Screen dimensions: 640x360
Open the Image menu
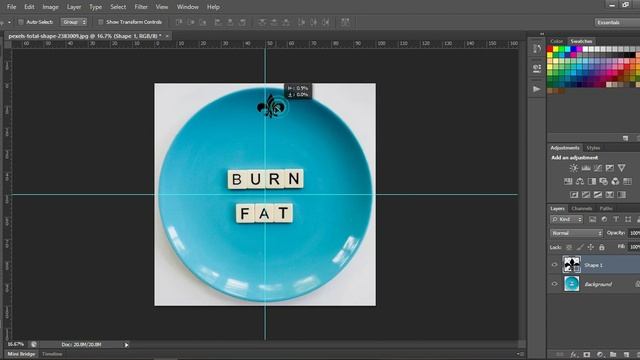pos(51,7)
